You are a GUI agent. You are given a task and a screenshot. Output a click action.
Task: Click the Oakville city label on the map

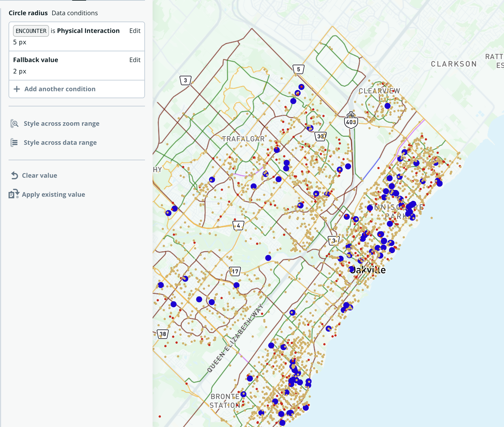click(368, 270)
